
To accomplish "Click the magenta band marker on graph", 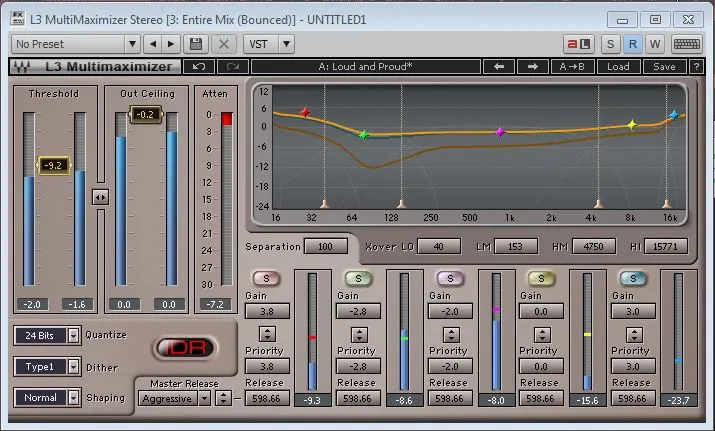I will [500, 132].
